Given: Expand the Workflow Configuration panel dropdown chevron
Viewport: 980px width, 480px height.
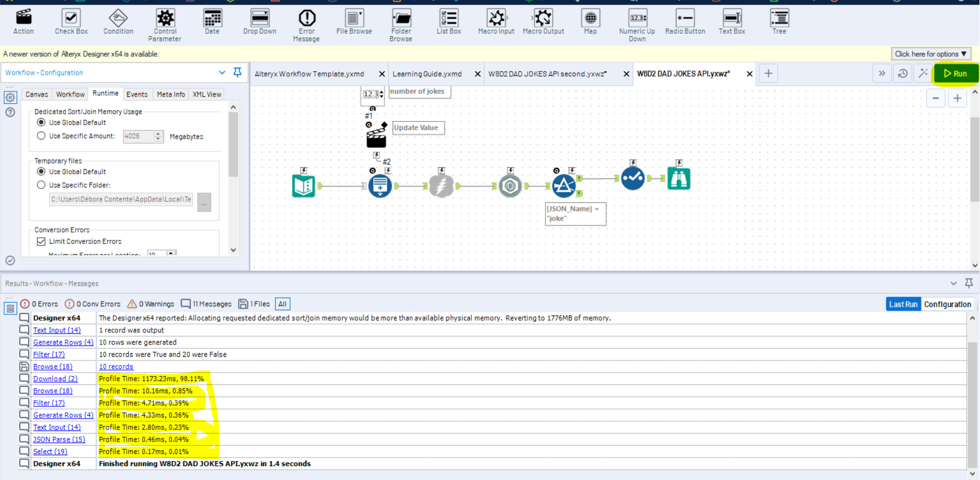Looking at the screenshot, I should coord(222,73).
